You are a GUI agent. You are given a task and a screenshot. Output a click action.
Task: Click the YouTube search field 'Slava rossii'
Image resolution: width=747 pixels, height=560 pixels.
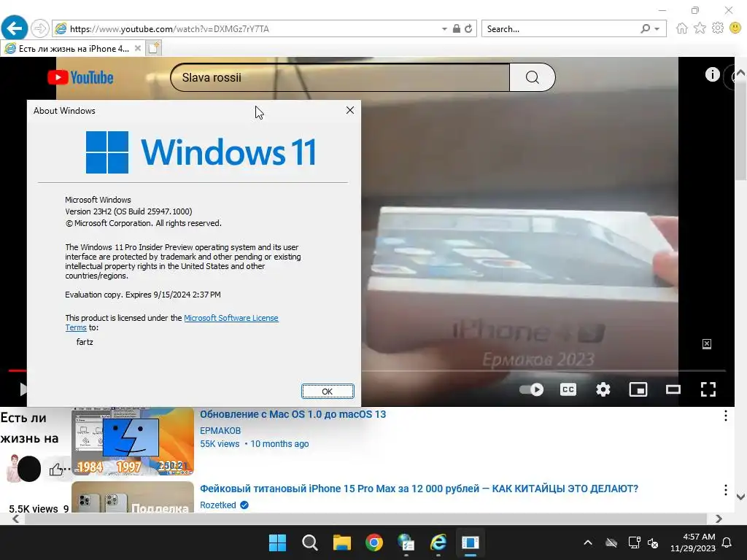pyautogui.click(x=340, y=77)
